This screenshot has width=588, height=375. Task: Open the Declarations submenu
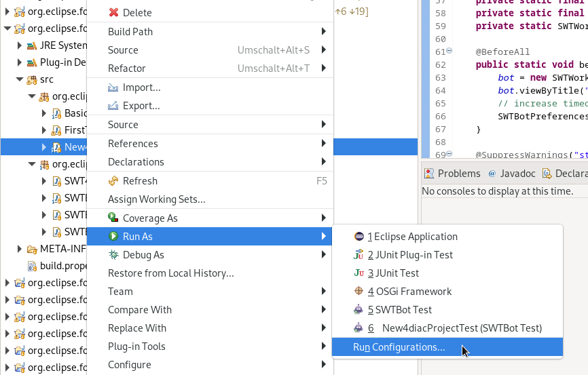pyautogui.click(x=210, y=162)
